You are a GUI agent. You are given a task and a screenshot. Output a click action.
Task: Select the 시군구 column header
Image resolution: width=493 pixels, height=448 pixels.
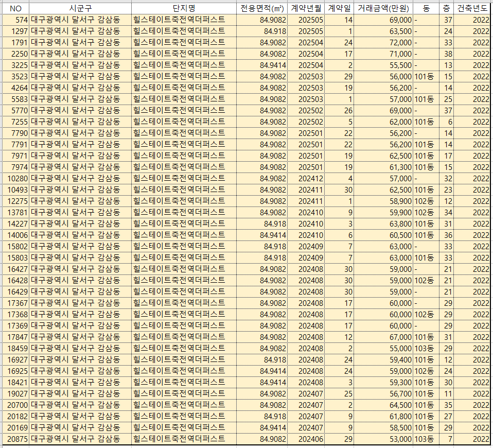pyautogui.click(x=80, y=8)
